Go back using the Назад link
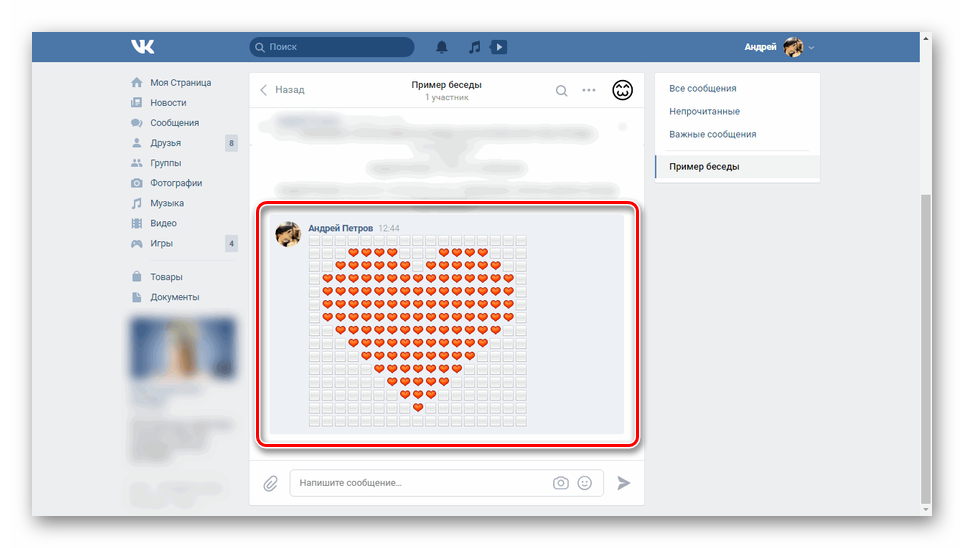The height and width of the screenshot is (548, 964). point(283,90)
